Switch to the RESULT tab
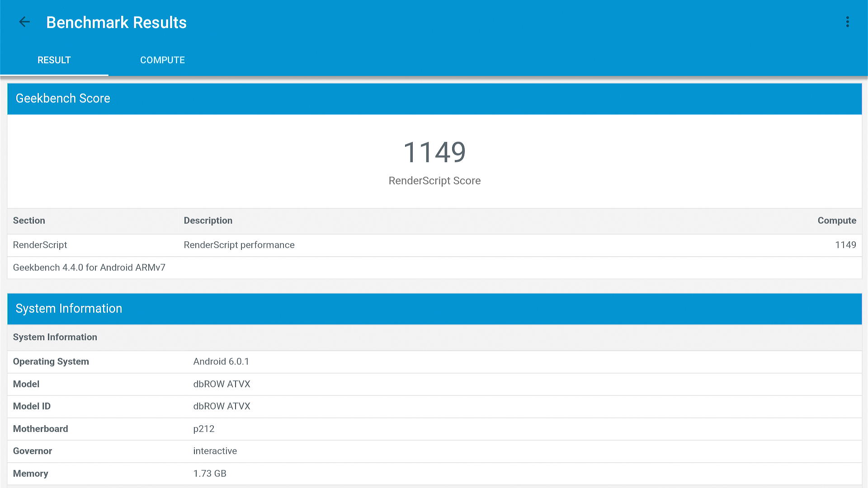868x488 pixels. coord(54,60)
